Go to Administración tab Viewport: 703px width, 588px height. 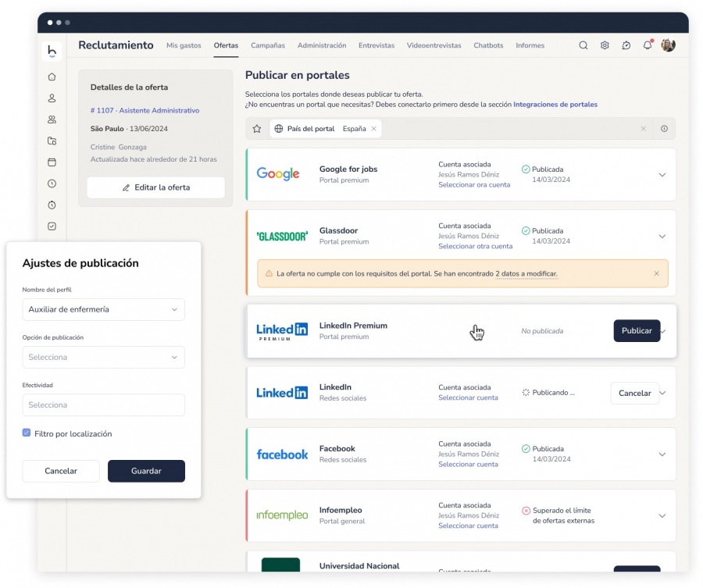tap(322, 45)
